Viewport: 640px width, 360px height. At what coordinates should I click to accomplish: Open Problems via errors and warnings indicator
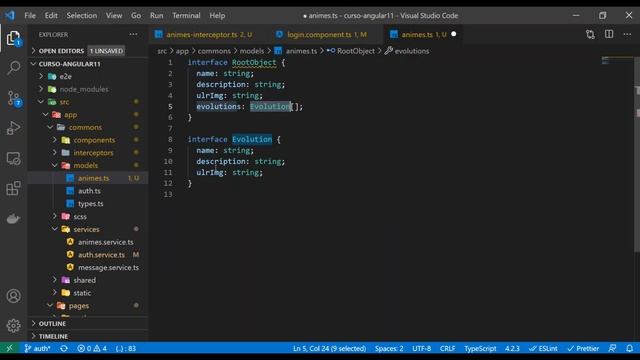(92, 348)
